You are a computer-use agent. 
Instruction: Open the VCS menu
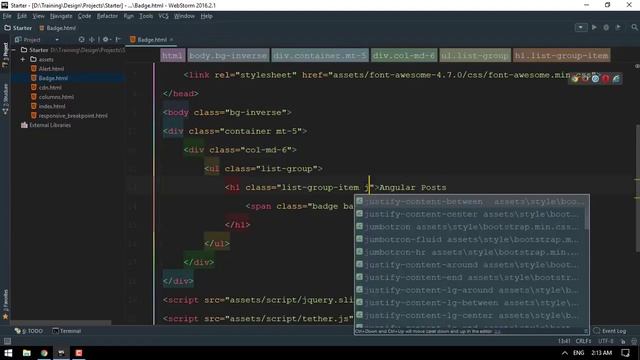coord(163,16)
